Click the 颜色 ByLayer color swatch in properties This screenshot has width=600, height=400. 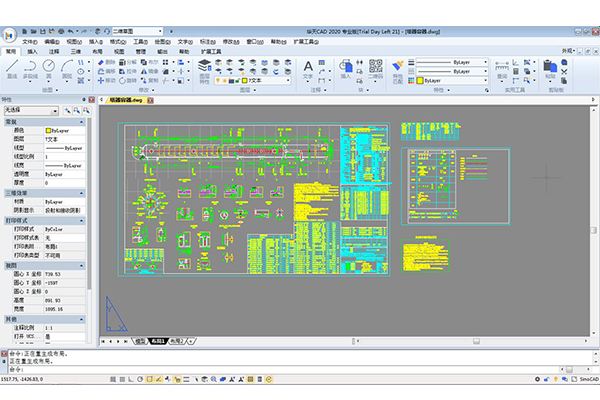point(48,131)
